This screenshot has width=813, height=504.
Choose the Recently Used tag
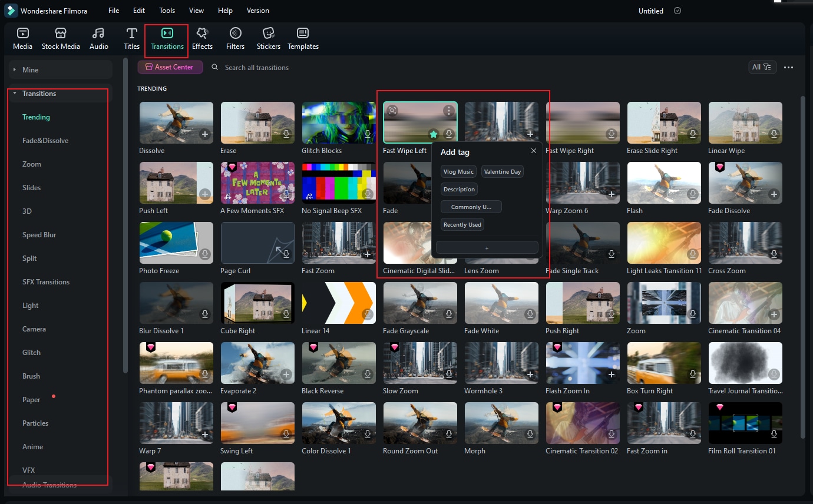pyautogui.click(x=462, y=225)
